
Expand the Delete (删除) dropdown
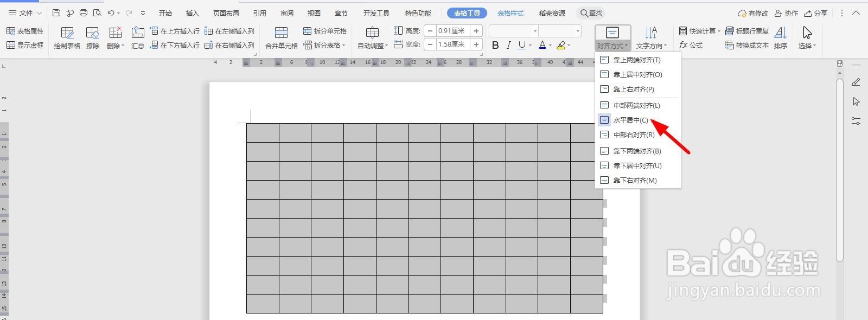pos(116,46)
